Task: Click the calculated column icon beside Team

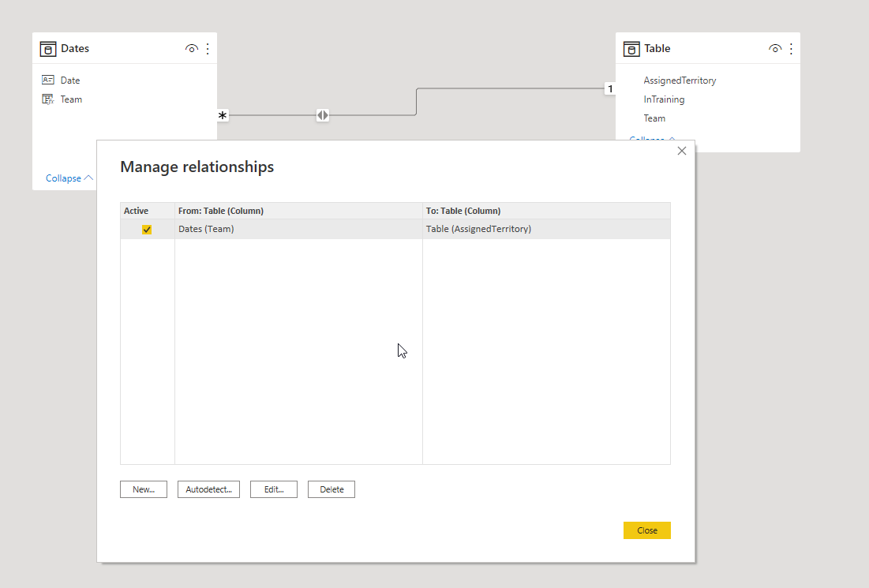Action: tap(48, 99)
